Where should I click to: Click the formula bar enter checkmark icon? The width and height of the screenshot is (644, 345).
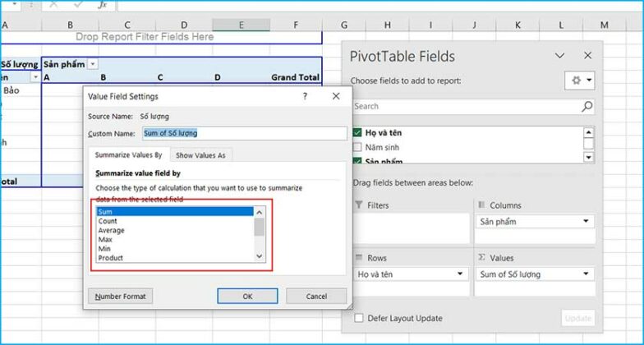click(77, 5)
